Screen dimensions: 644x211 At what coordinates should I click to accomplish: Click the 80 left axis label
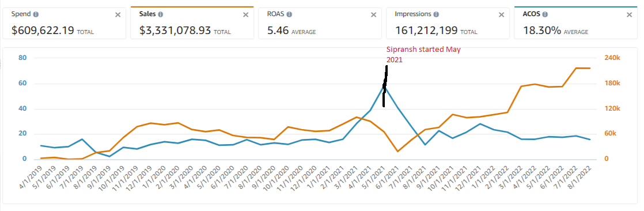point(22,58)
